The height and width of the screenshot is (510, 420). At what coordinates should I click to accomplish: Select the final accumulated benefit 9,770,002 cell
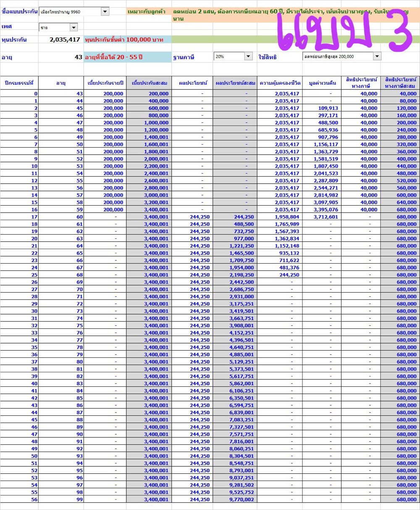click(241, 499)
